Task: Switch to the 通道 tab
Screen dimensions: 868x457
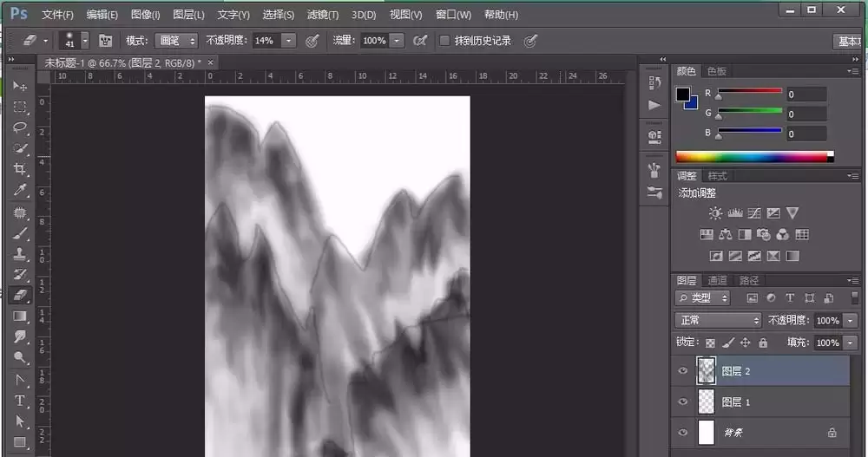Action: [x=718, y=280]
